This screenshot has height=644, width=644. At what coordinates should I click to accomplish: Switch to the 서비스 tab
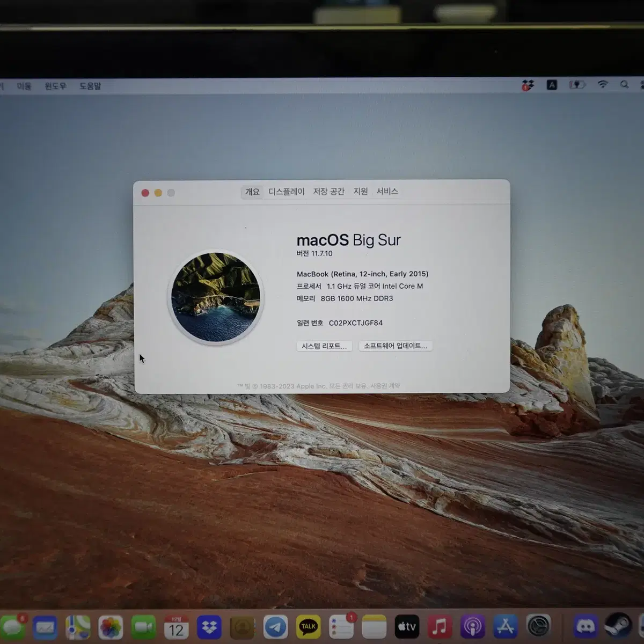387,192
